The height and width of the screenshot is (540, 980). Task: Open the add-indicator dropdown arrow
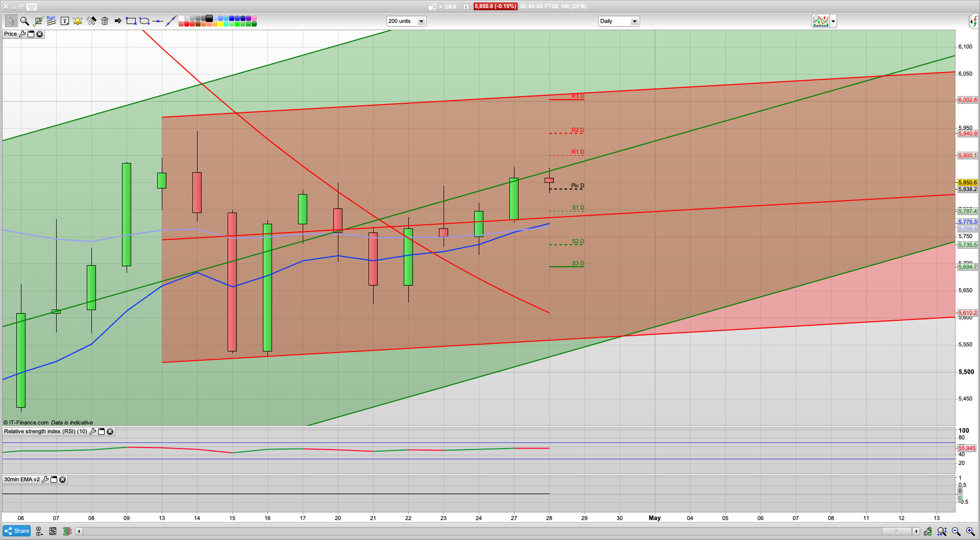[x=833, y=21]
